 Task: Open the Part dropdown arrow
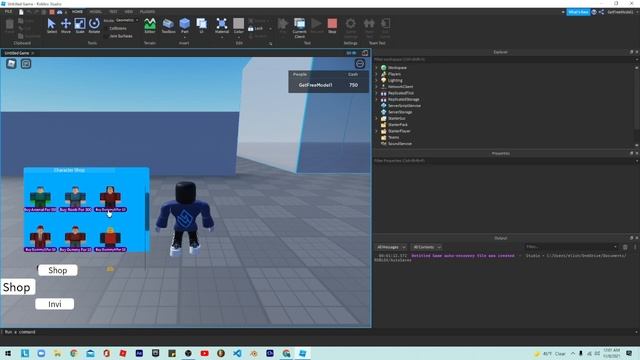coord(184,37)
